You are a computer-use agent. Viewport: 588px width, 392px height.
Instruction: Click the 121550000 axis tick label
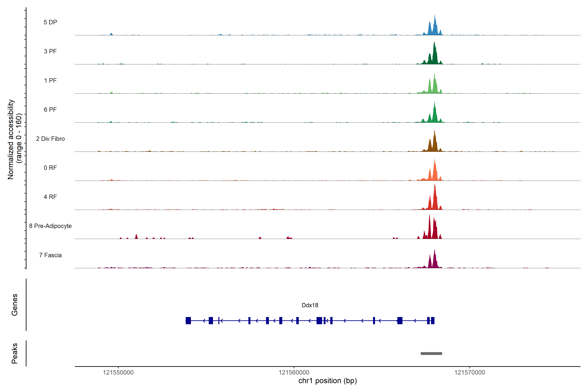click(118, 372)
